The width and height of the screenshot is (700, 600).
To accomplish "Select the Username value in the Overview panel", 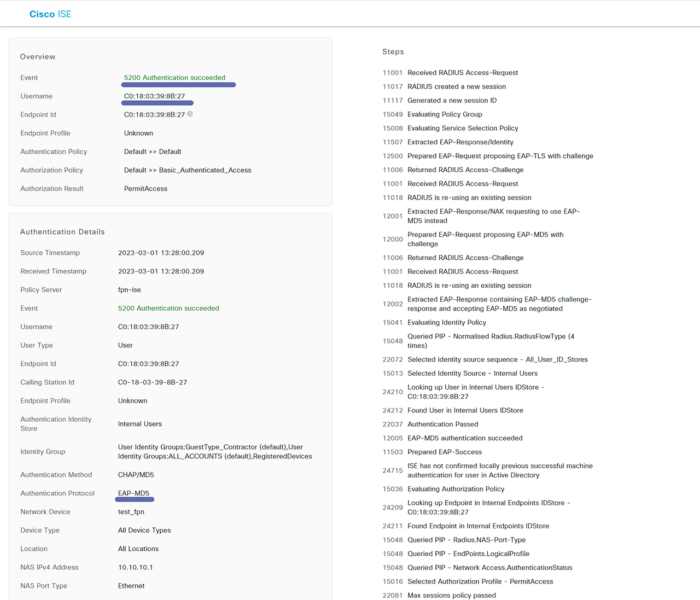I will pos(155,96).
